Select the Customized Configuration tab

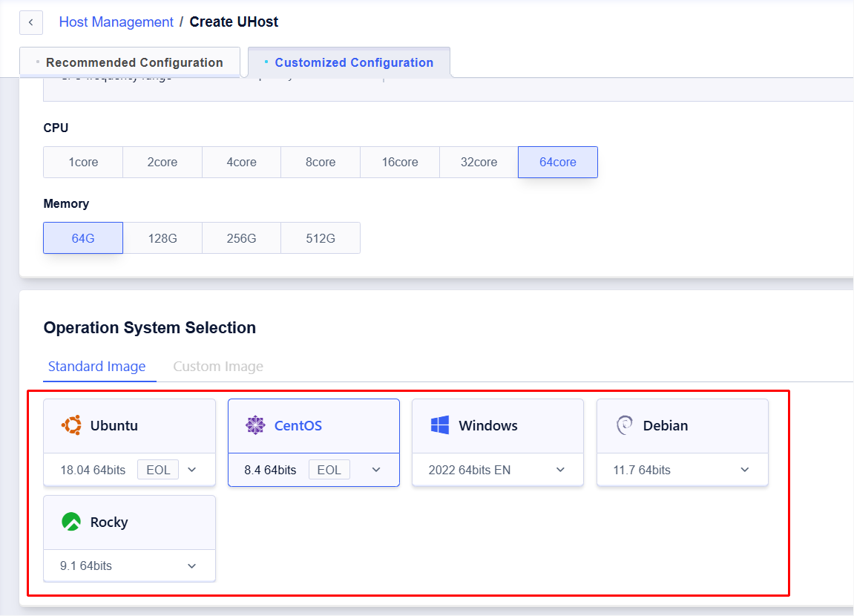click(x=349, y=62)
